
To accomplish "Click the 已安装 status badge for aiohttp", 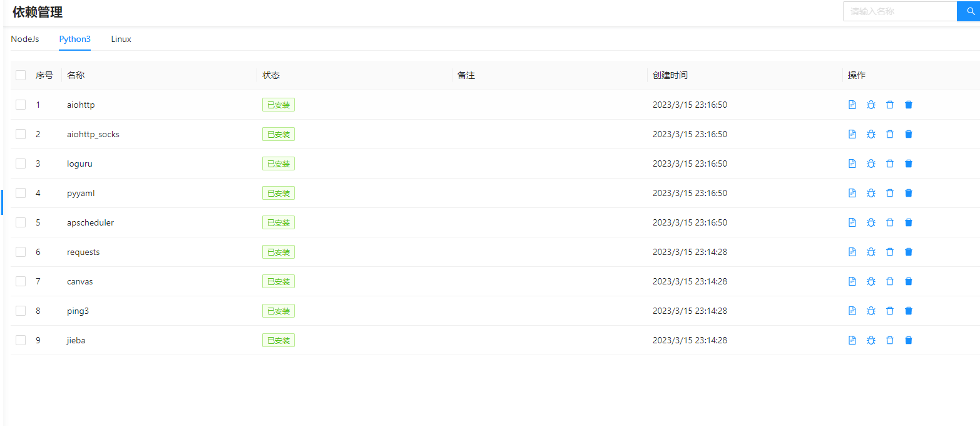I will pos(278,105).
